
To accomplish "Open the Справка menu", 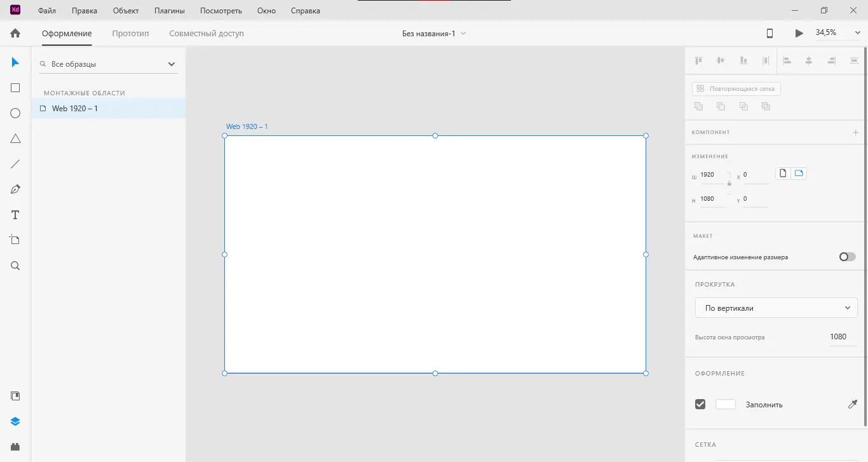I will (x=306, y=11).
